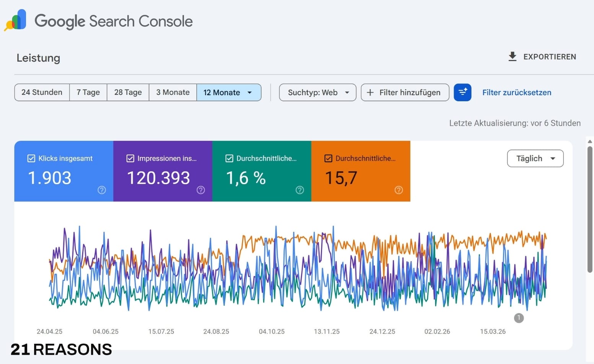Click the scrollbar up arrow

590,141
